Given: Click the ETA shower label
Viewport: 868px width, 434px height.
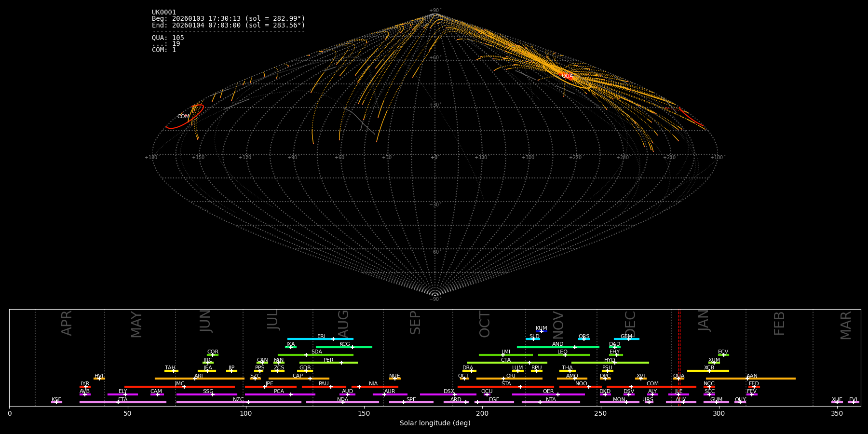Looking at the screenshot, I should (122, 400).
